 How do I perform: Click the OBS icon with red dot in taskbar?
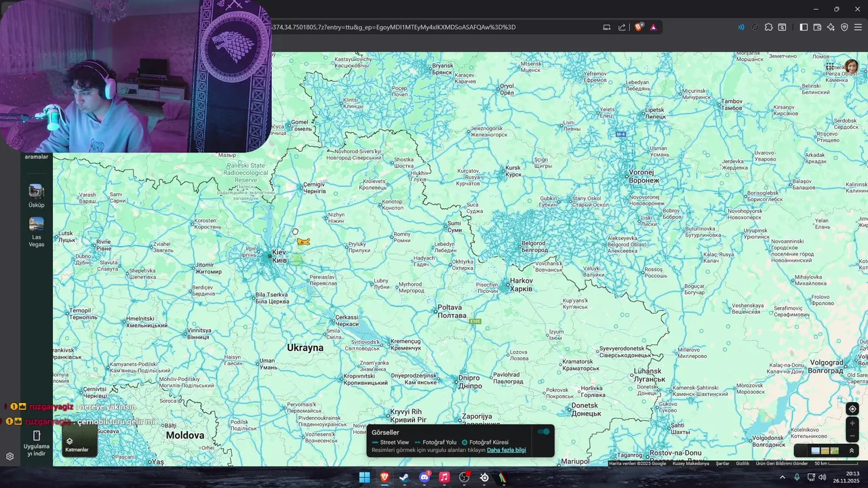click(x=465, y=477)
